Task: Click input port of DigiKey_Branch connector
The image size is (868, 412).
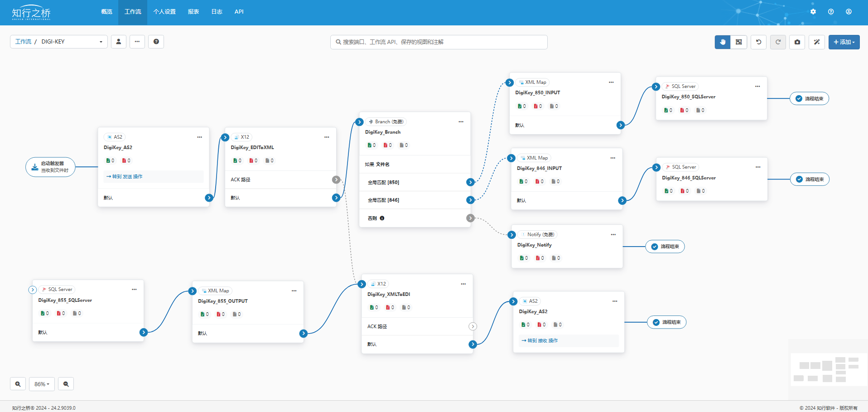Action: 359,122
